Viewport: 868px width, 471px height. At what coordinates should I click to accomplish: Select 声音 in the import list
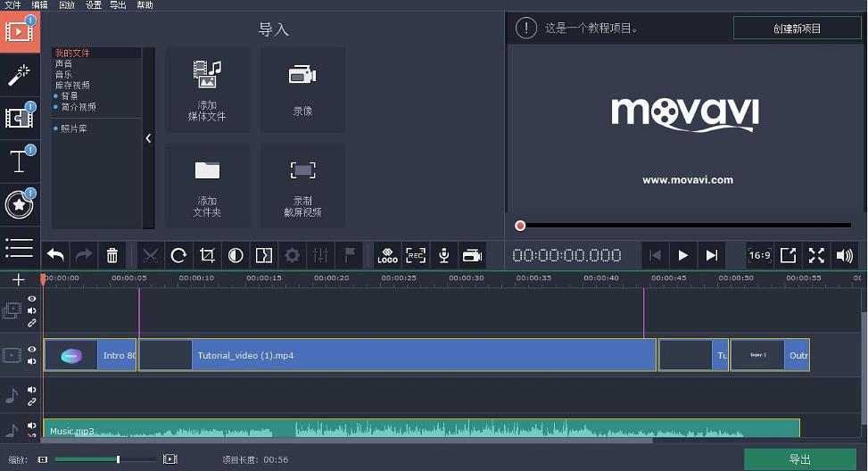pyautogui.click(x=63, y=63)
